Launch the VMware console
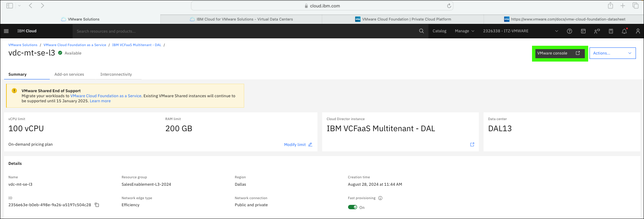644x219 pixels. click(x=560, y=53)
